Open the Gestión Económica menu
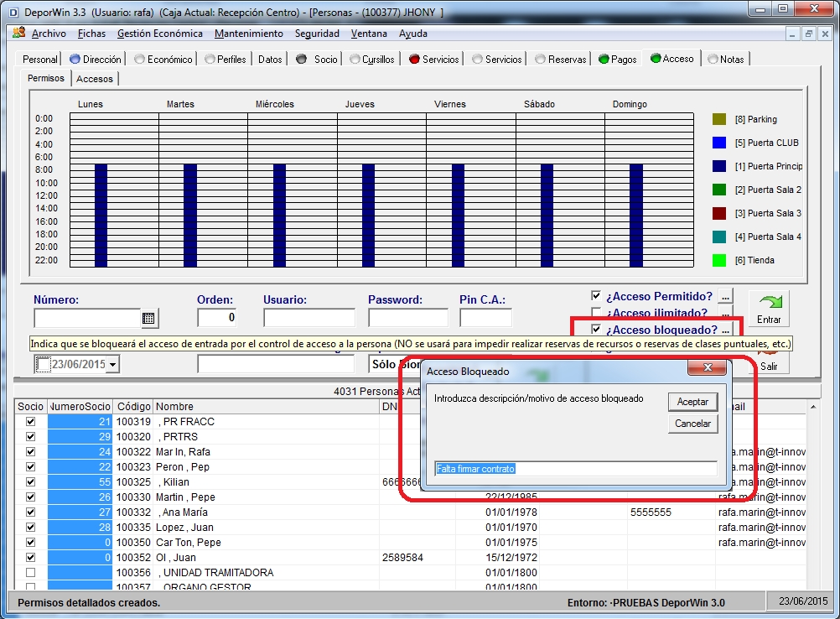The height and width of the screenshot is (619, 840). tap(159, 34)
